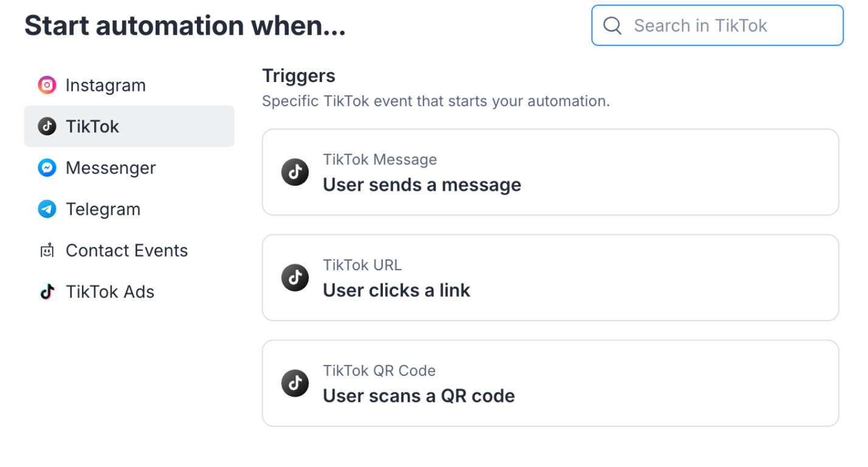The image size is (868, 467).
Task: Click the Messenger icon in the sidebar
Action: coord(47,168)
